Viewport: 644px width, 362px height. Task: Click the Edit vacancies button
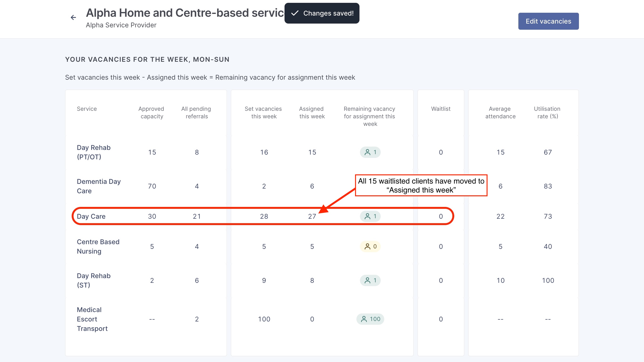coord(548,21)
